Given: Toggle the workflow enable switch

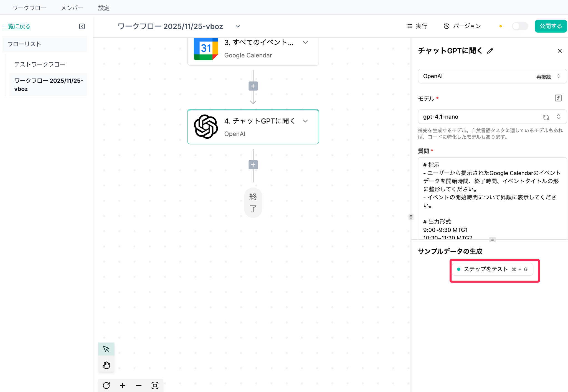Looking at the screenshot, I should click(x=520, y=26).
